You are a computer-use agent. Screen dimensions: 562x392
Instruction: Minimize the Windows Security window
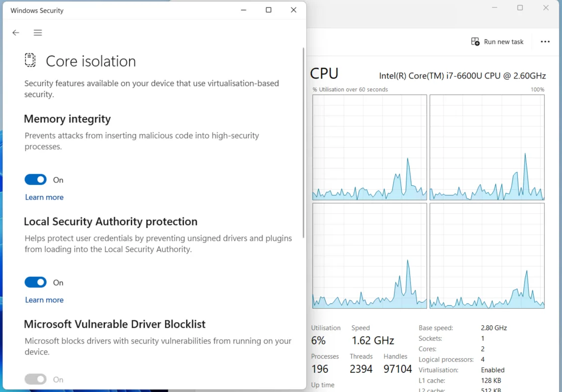click(244, 10)
